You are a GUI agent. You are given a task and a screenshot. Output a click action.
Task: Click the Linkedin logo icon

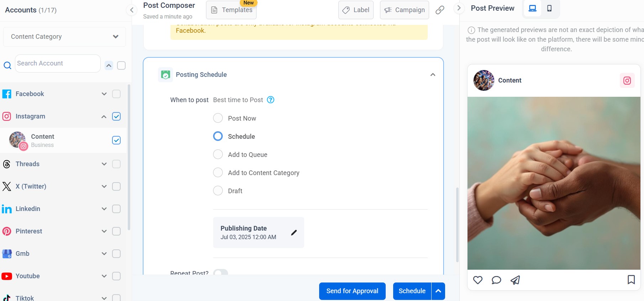pos(6,209)
